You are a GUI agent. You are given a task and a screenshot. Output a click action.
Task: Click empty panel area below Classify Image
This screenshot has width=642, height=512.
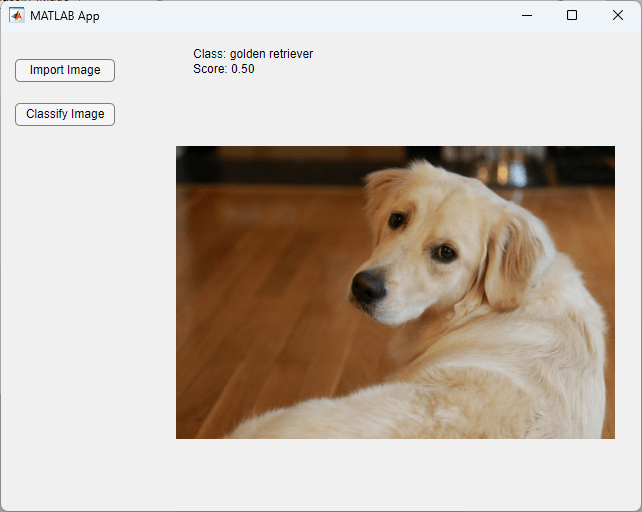[80, 300]
